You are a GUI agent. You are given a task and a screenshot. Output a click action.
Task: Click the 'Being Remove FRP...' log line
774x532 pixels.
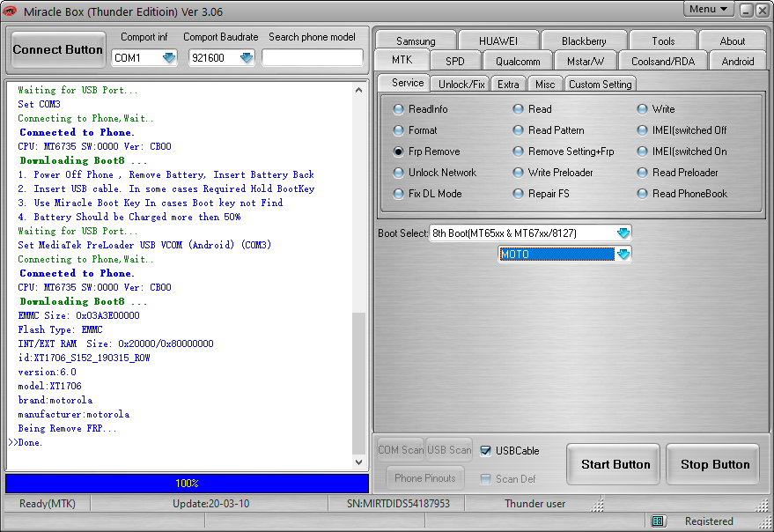coord(67,428)
